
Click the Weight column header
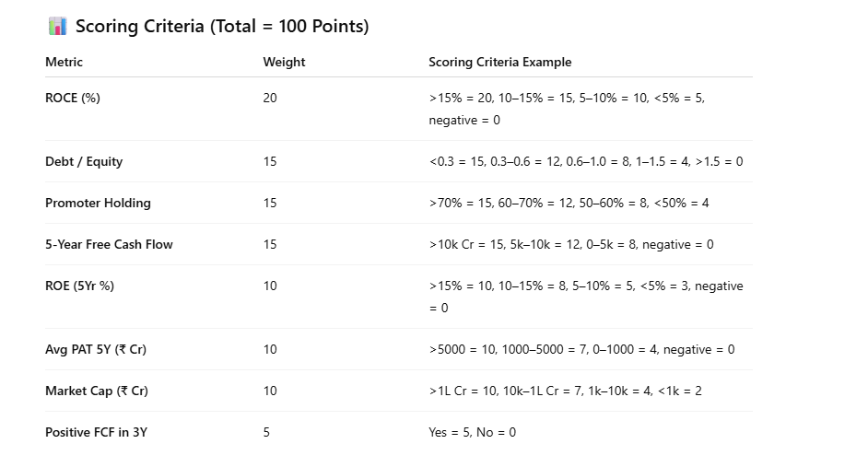(284, 62)
